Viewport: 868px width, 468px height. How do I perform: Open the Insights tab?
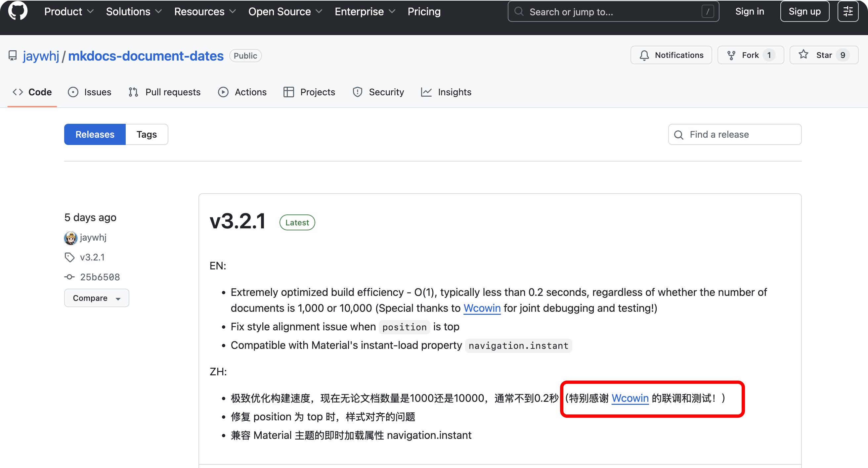[446, 92]
